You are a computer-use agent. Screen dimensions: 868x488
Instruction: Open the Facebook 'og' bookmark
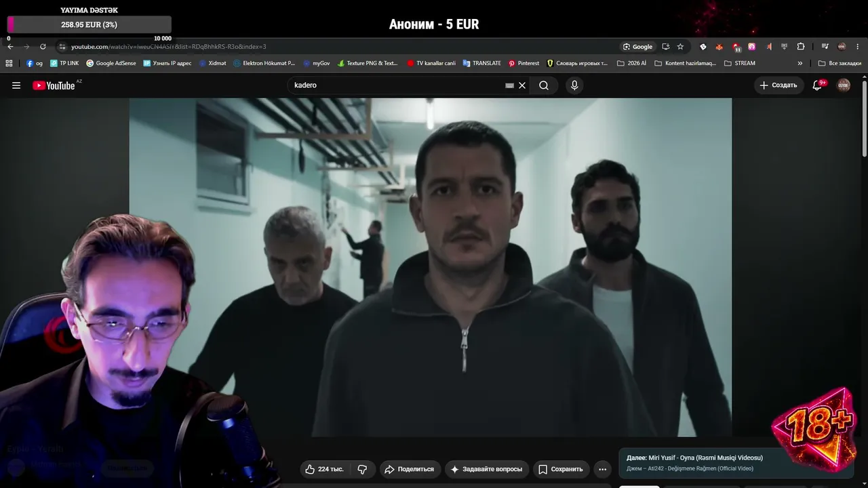pyautogui.click(x=35, y=63)
